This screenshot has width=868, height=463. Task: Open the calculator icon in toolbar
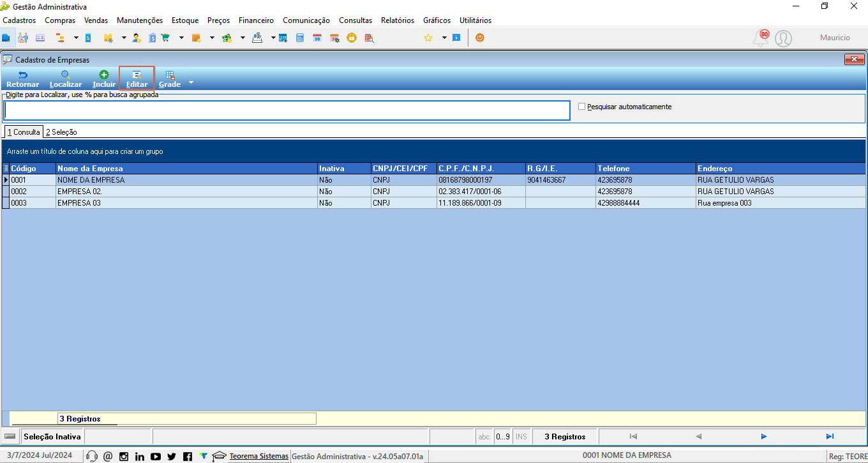(x=300, y=38)
